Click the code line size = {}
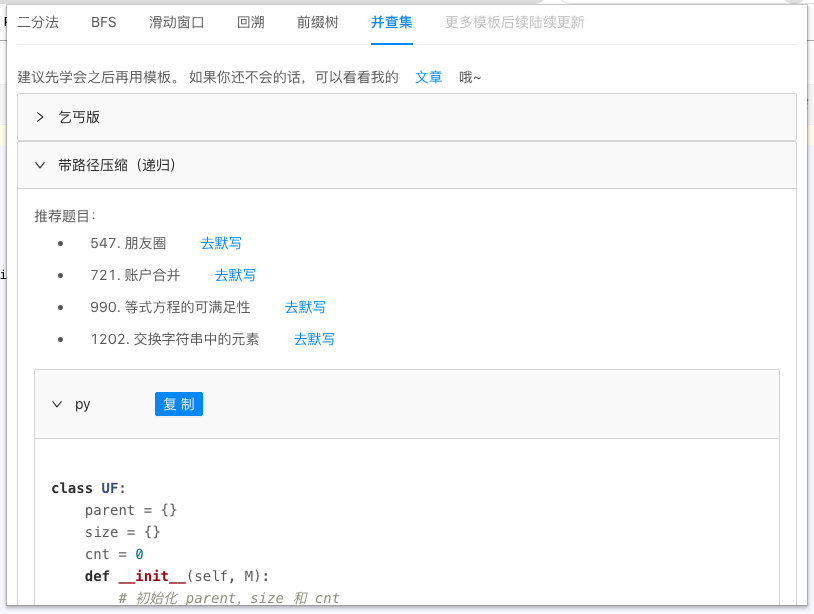This screenshot has width=814, height=614. (123, 532)
